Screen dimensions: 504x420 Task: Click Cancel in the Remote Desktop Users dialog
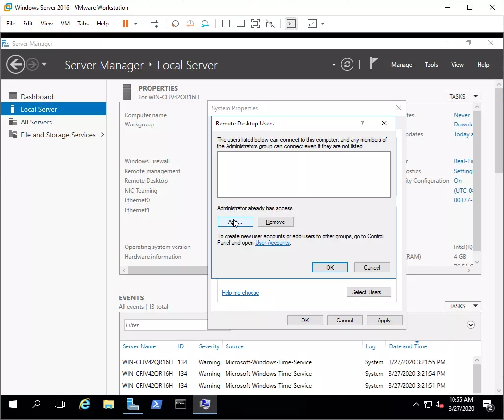point(372,268)
